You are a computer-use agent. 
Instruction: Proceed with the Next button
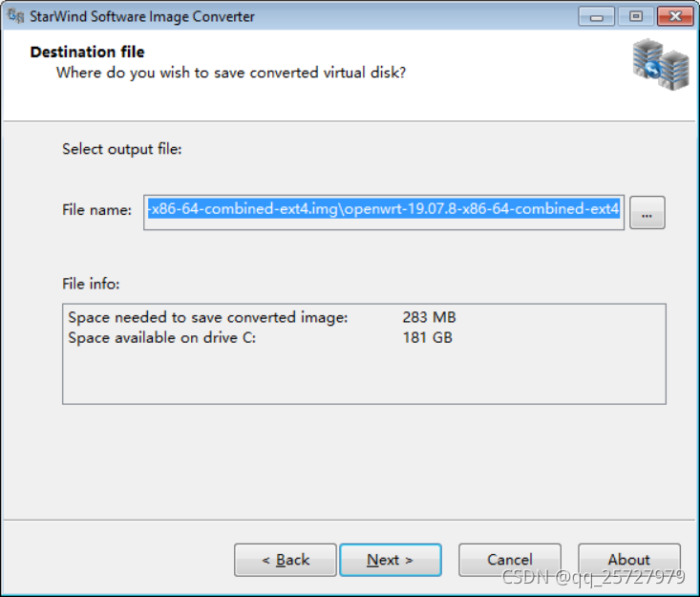pos(390,560)
